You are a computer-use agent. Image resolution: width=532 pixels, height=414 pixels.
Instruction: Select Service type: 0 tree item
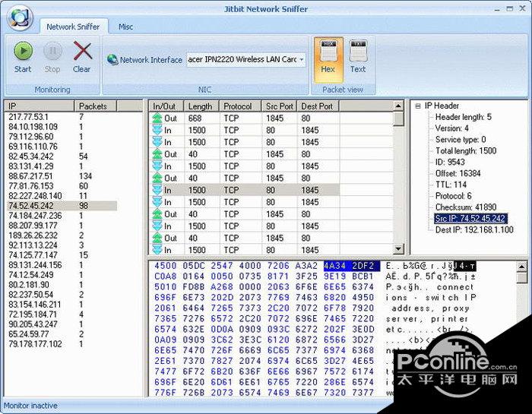[x=461, y=139]
